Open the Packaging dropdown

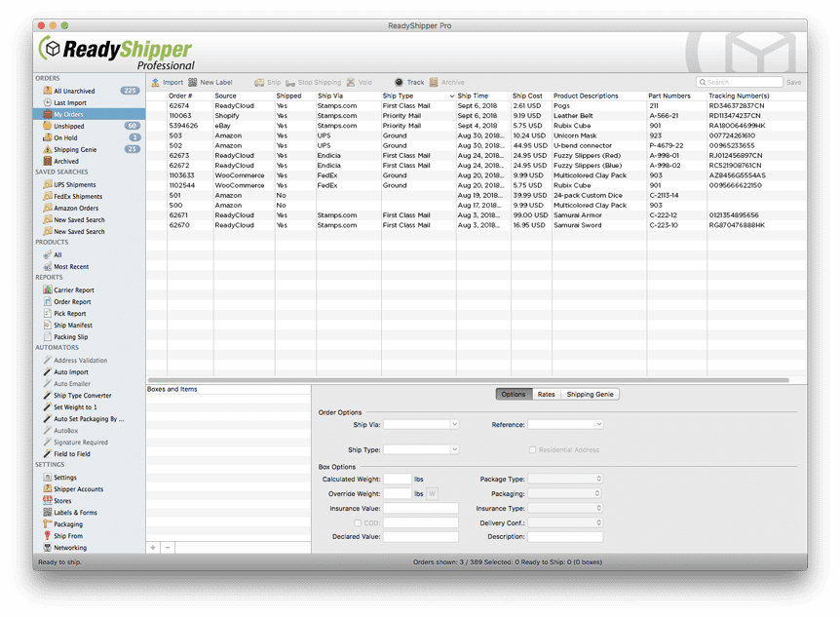pyautogui.click(x=565, y=493)
